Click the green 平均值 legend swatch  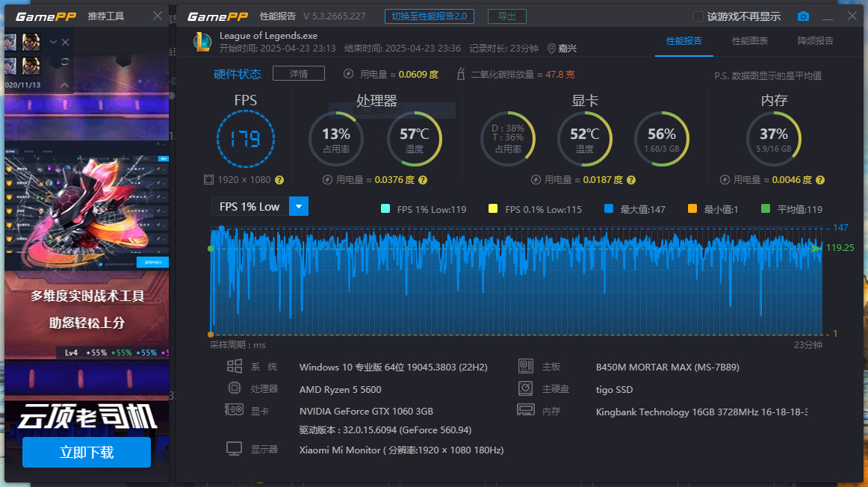pyautogui.click(x=766, y=208)
